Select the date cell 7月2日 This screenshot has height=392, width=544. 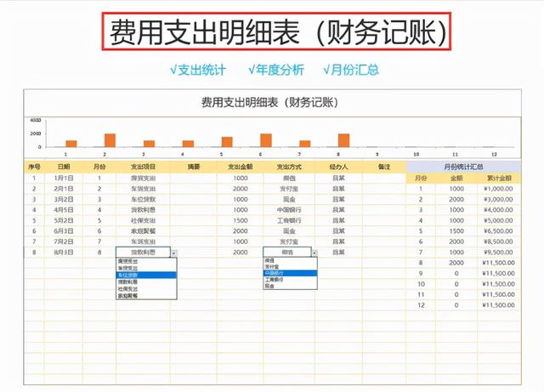64,241
